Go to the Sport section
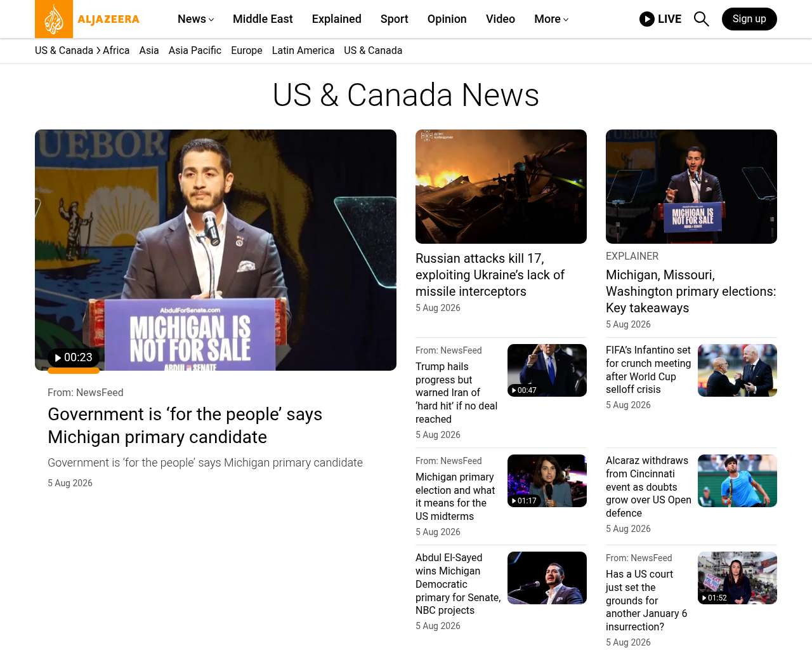 pos(395,19)
